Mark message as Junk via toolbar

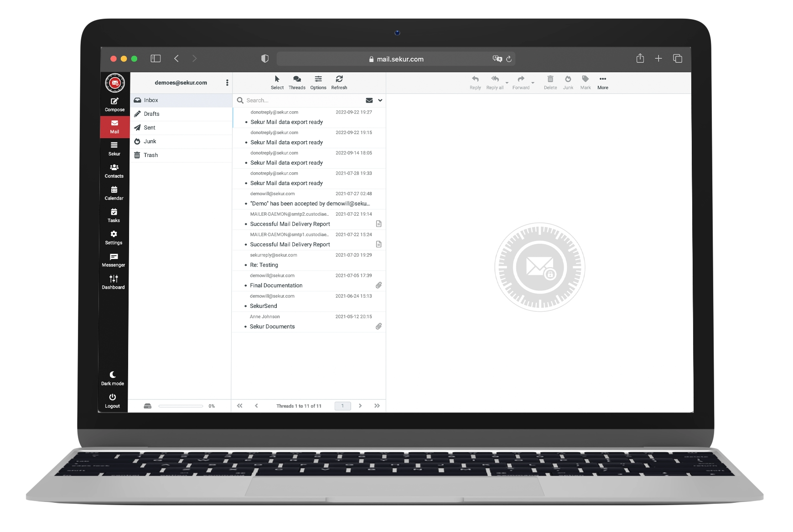click(x=568, y=83)
